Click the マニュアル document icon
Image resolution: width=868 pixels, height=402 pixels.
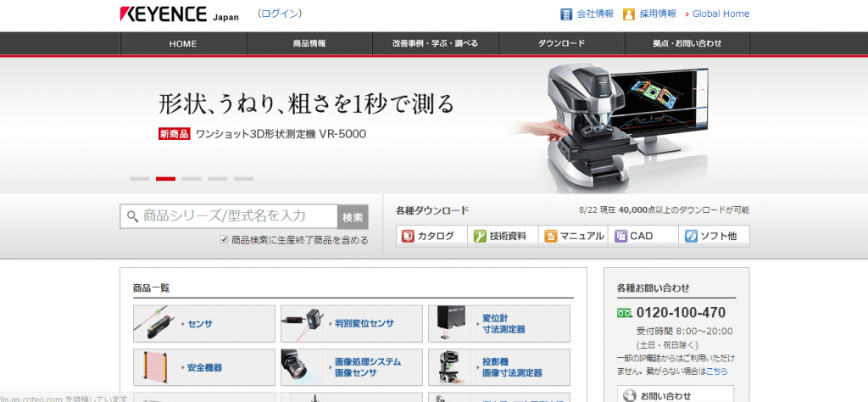coord(550,237)
